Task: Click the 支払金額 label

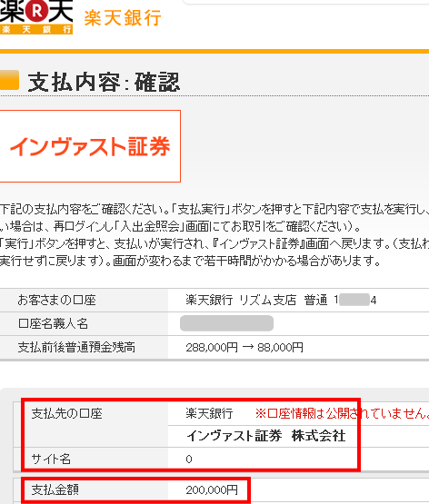Action: (55, 489)
